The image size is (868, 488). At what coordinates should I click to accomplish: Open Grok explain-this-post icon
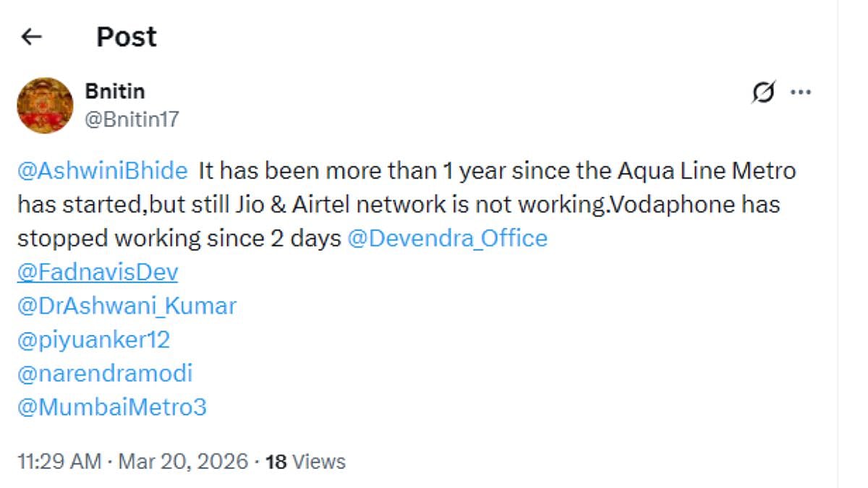tap(764, 93)
